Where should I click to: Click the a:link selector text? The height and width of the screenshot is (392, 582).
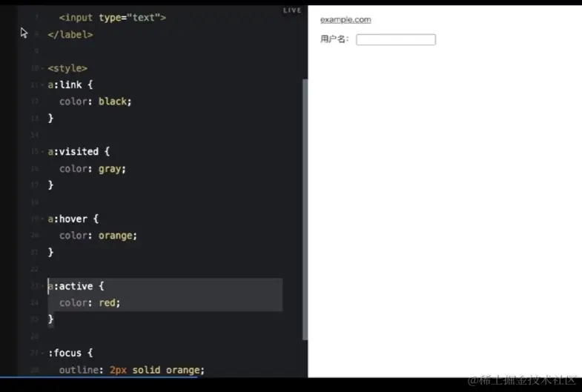point(65,85)
